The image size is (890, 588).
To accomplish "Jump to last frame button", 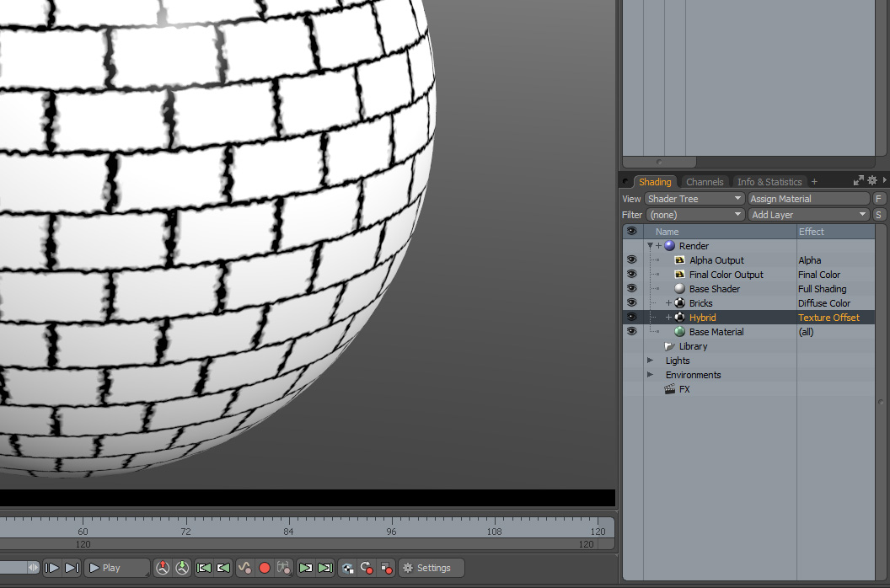I will [72, 568].
